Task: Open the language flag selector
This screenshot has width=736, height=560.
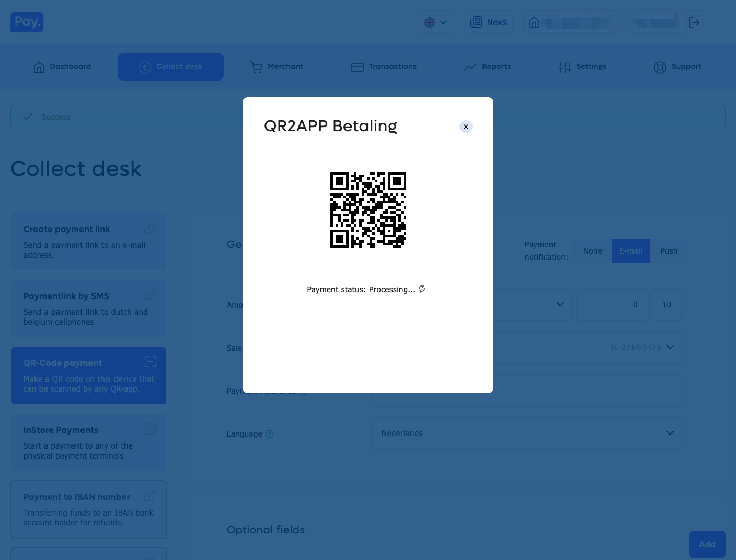Action: point(436,22)
